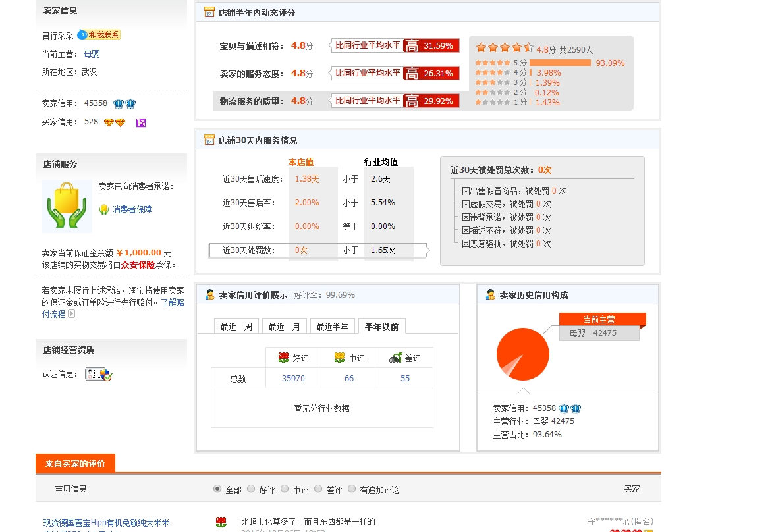Switch to the 最近半年 tab
The width and height of the screenshot is (772, 532).
(x=333, y=325)
